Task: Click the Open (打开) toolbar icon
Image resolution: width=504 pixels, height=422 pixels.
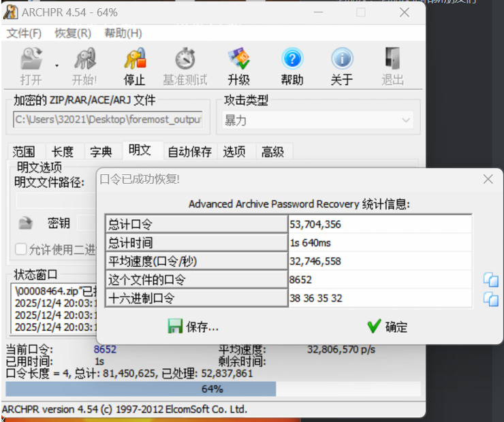Action: (x=31, y=60)
